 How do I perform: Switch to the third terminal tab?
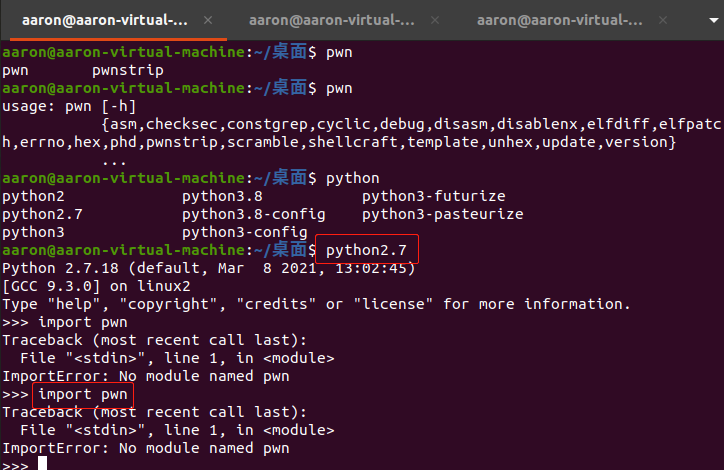558,20
